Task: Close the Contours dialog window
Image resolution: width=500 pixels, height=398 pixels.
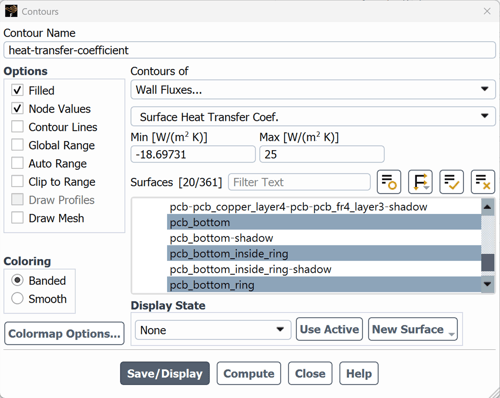Action: tap(487, 11)
